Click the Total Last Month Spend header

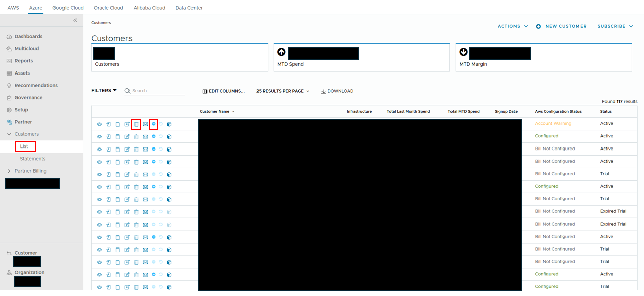tap(408, 112)
